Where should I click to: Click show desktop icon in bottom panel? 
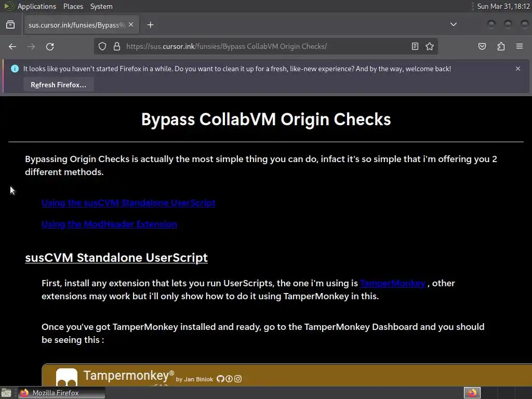(6, 393)
